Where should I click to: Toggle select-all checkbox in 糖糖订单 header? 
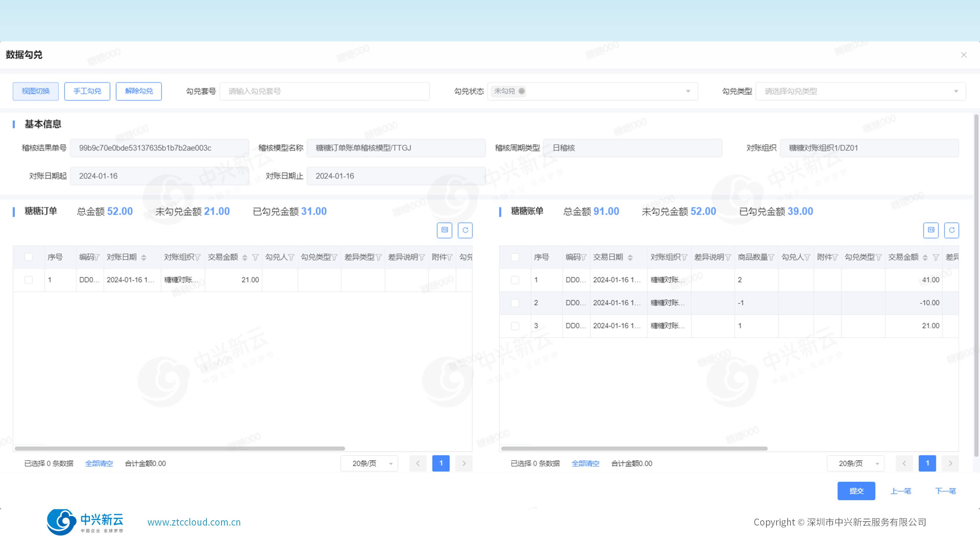coord(28,257)
